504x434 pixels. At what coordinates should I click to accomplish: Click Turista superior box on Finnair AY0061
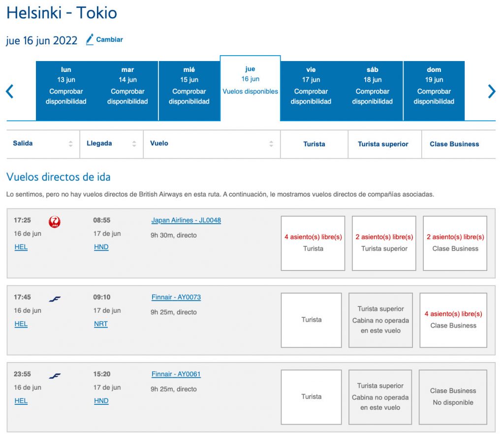click(x=380, y=397)
